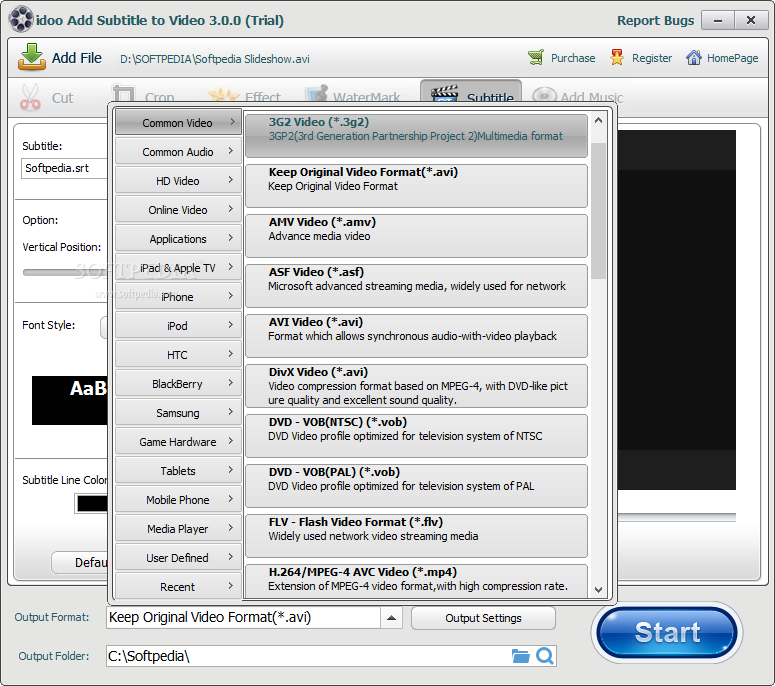Image resolution: width=775 pixels, height=686 pixels.
Task: Click format list scroll-down arrow
Action: (598, 590)
